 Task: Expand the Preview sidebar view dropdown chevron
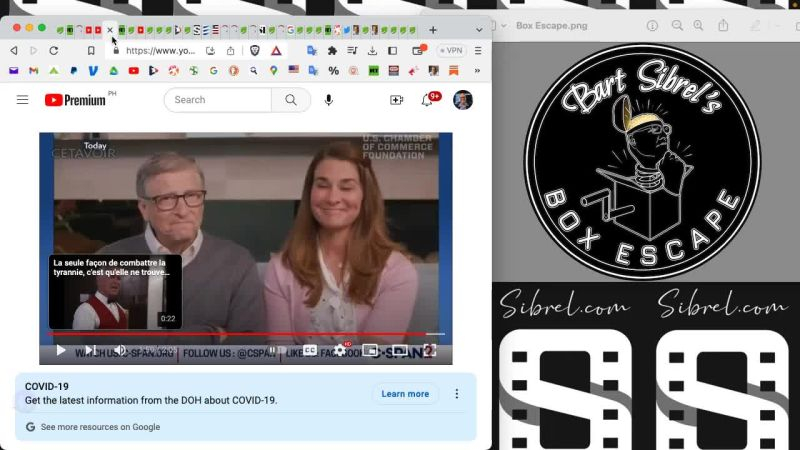[503, 25]
